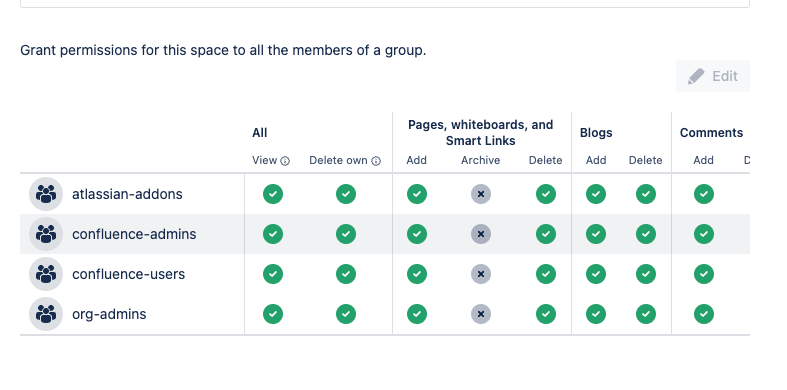Click confluence-admins Delete own checkmark
Screen dimensions: 787x390
pos(346,234)
